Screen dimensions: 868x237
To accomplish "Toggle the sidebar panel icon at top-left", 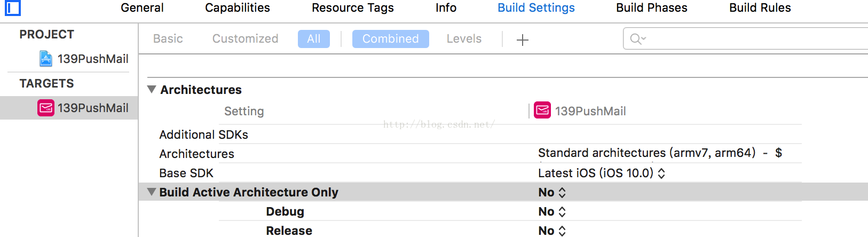I will [x=13, y=8].
